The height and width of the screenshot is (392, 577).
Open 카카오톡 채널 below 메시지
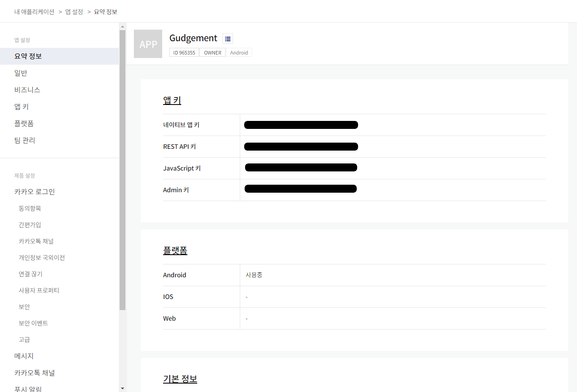(x=35, y=373)
